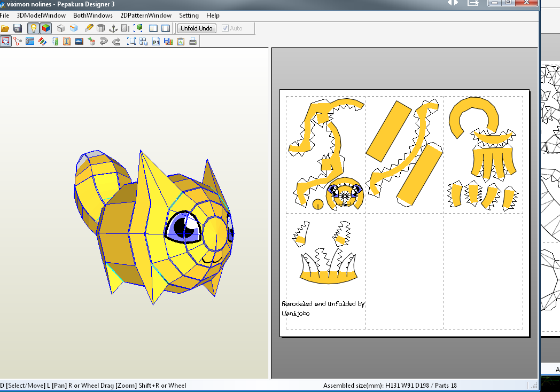Select the crown-shaped piece in the bottom row
This screenshot has width=560, height=392.
pyautogui.click(x=329, y=266)
